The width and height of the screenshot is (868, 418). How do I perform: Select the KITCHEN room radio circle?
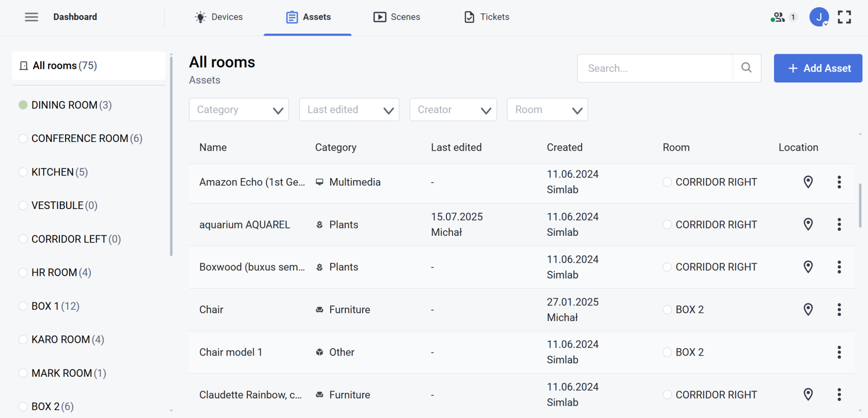pos(23,172)
